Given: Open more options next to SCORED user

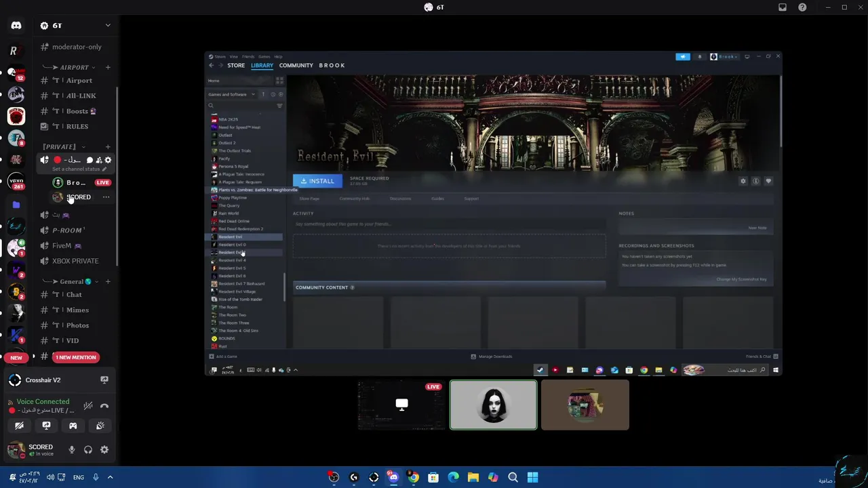Looking at the screenshot, I should [106, 197].
